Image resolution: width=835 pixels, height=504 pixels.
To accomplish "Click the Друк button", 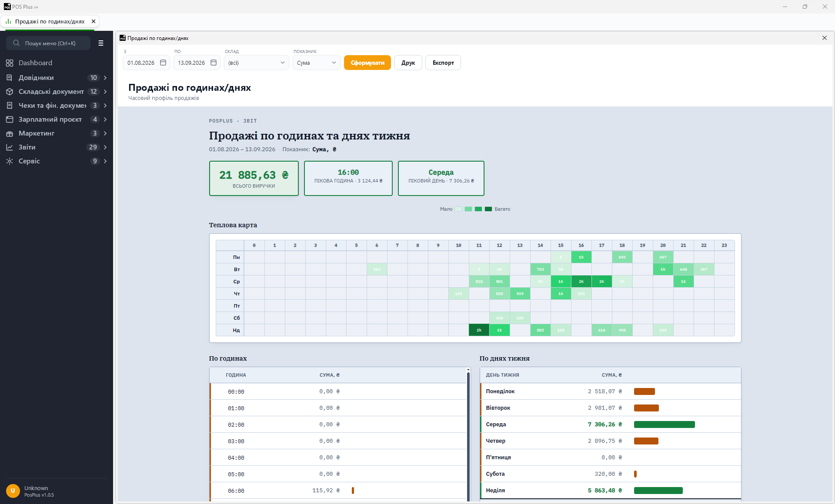I will (408, 63).
